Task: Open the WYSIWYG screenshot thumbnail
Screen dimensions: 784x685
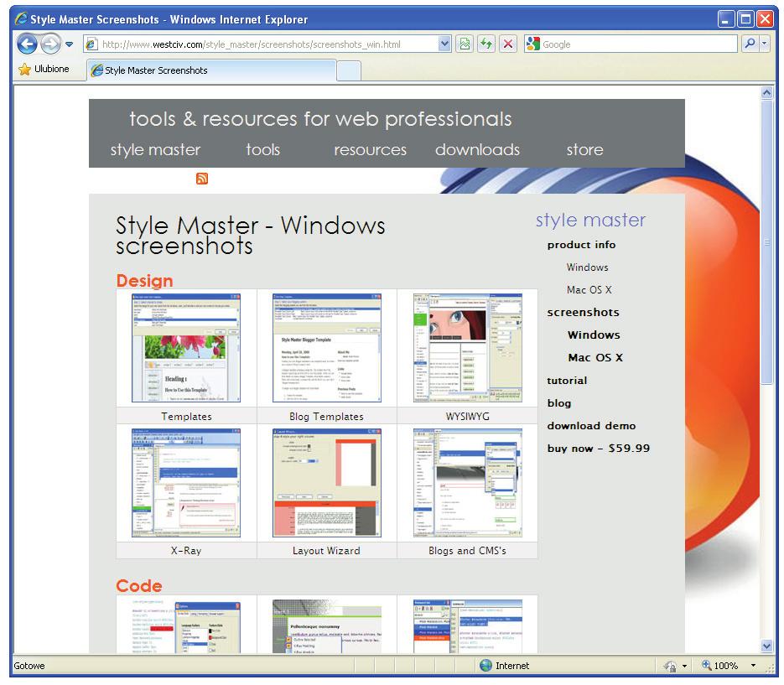Action: click(468, 348)
